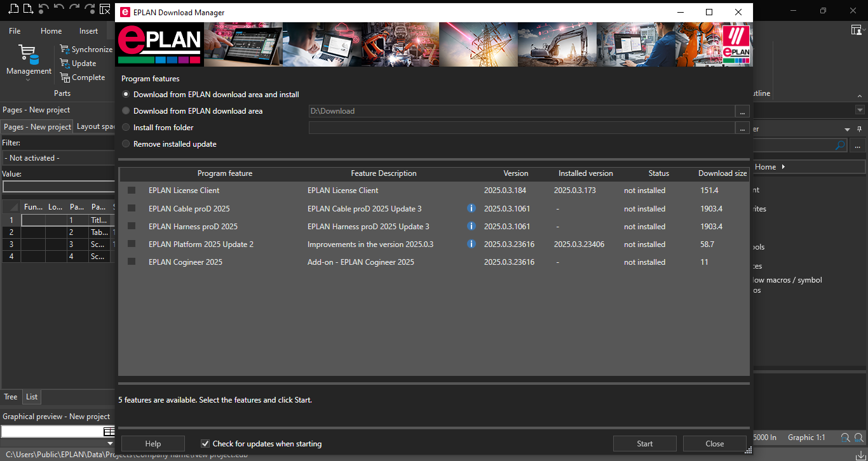Check the EPLAN License Client feature box

click(x=132, y=190)
